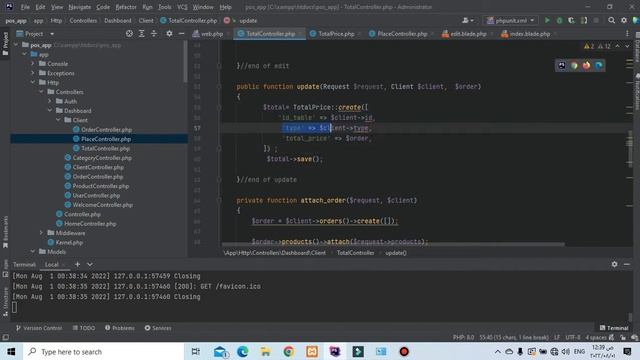Run with coverage icon
The image size is (640, 360).
click(x=571, y=20)
